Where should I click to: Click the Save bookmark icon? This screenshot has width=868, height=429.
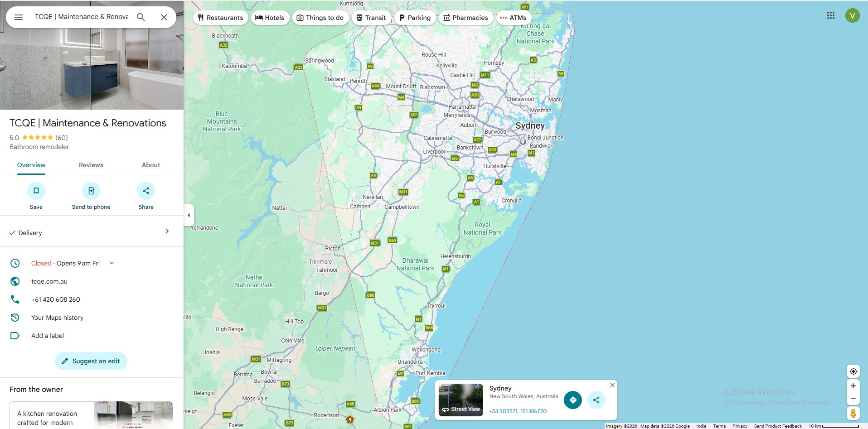pos(36,191)
